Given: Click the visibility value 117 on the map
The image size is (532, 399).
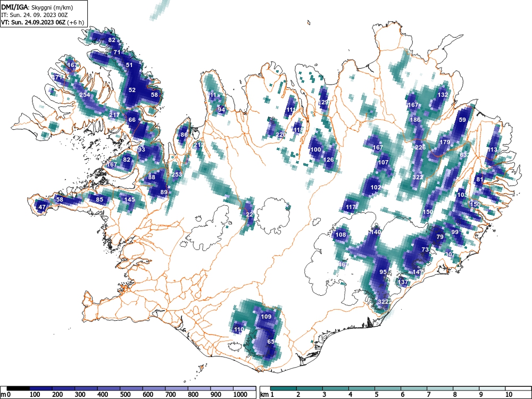Looking at the screenshot, I should point(351,207).
